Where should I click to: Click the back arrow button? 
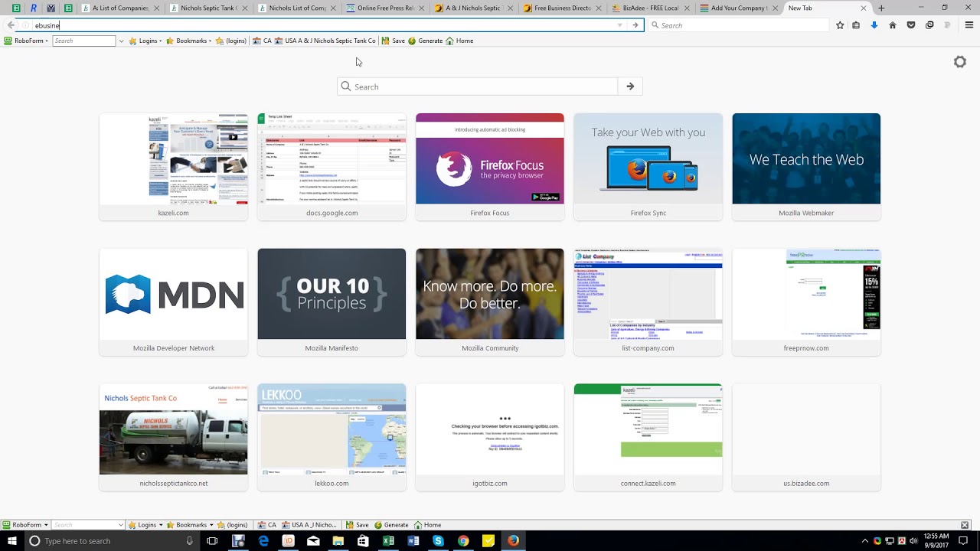(11, 25)
